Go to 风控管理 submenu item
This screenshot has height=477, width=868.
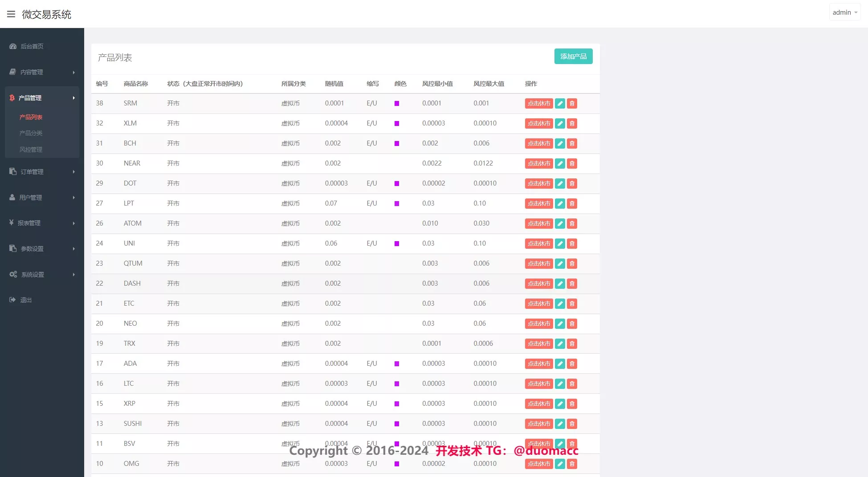coord(31,150)
